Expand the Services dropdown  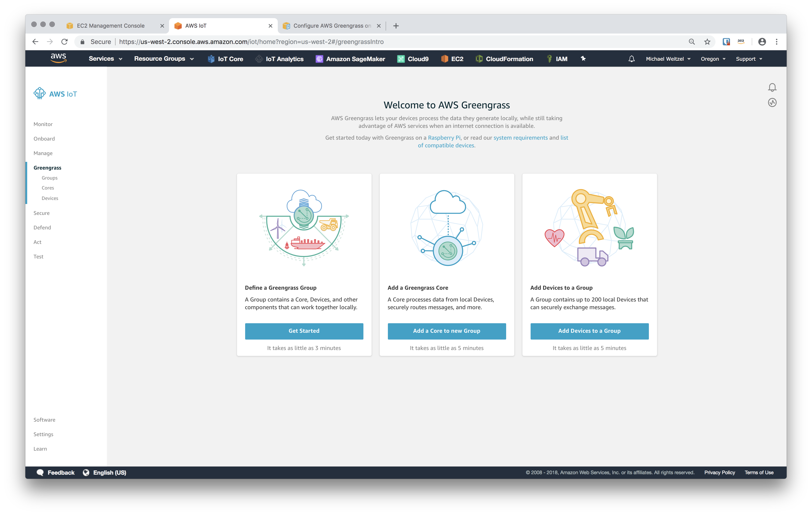[x=105, y=59]
